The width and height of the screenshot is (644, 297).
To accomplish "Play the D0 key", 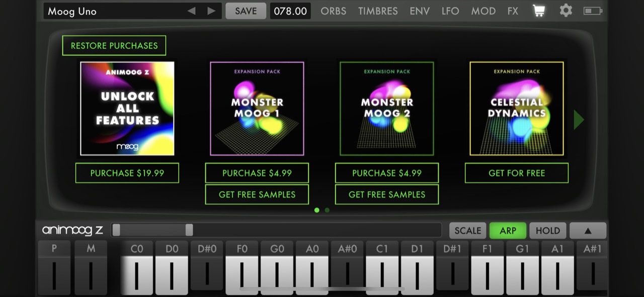I will tap(172, 268).
